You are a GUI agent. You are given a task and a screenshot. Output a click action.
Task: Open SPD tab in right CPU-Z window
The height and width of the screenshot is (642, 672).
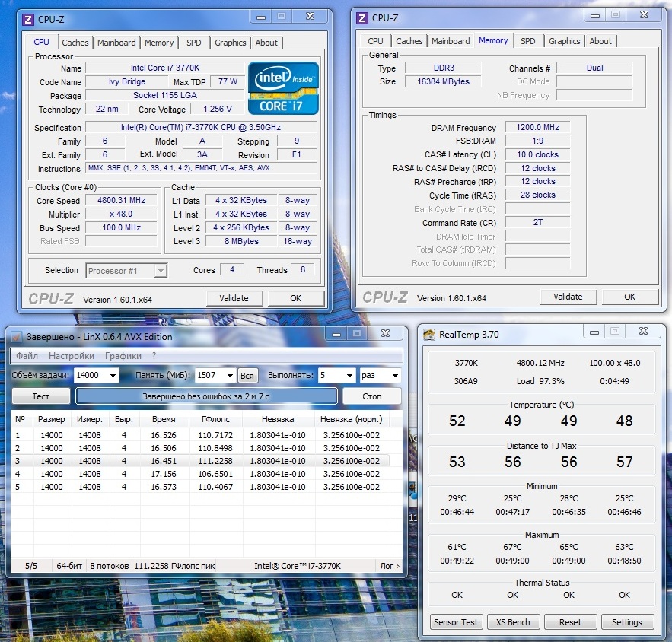pyautogui.click(x=528, y=41)
